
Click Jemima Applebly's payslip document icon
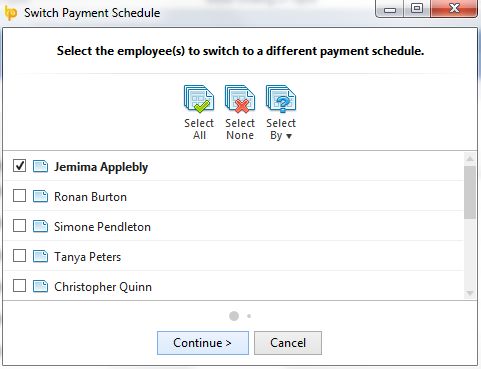[40, 166]
